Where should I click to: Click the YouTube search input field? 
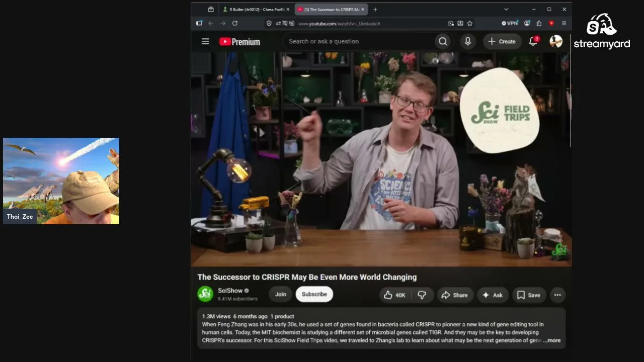click(358, 41)
